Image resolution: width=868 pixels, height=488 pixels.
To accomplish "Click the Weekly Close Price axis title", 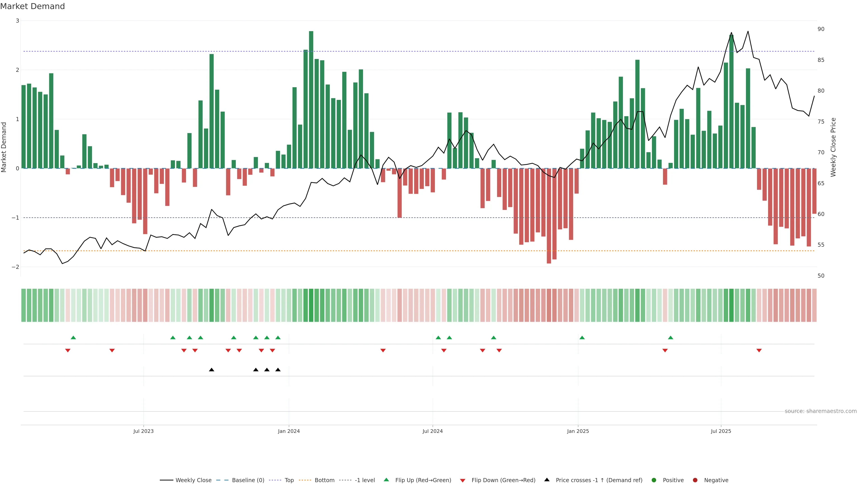I will 833,147.
